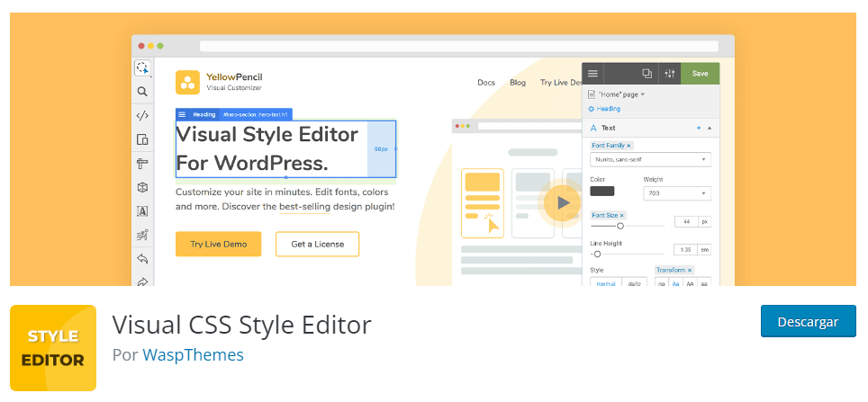Remove Transform property with its x
Image resolution: width=868 pixels, height=402 pixels.
pyautogui.click(x=690, y=270)
